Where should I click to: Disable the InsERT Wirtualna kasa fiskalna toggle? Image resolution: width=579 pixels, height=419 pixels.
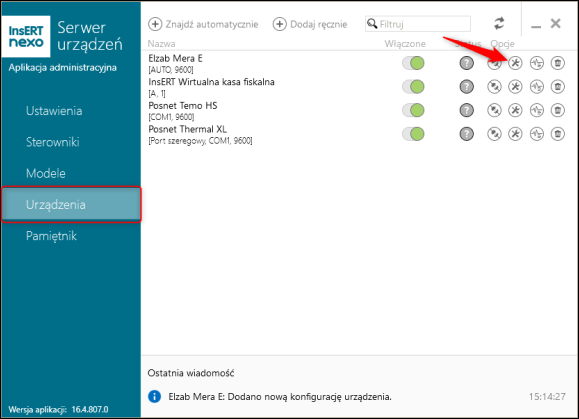(x=414, y=87)
